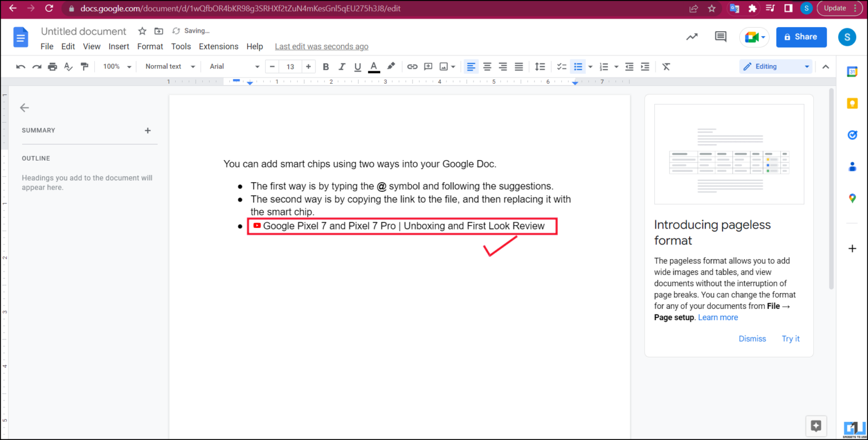The width and height of the screenshot is (868, 440).
Task: Open Google Tasks in the side panel
Action: click(853, 135)
